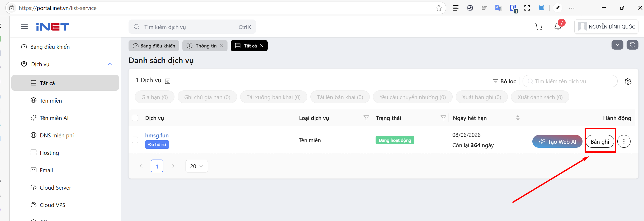Click the refresh icon button
Viewport: 644px width, 221px height.
pos(632,45)
